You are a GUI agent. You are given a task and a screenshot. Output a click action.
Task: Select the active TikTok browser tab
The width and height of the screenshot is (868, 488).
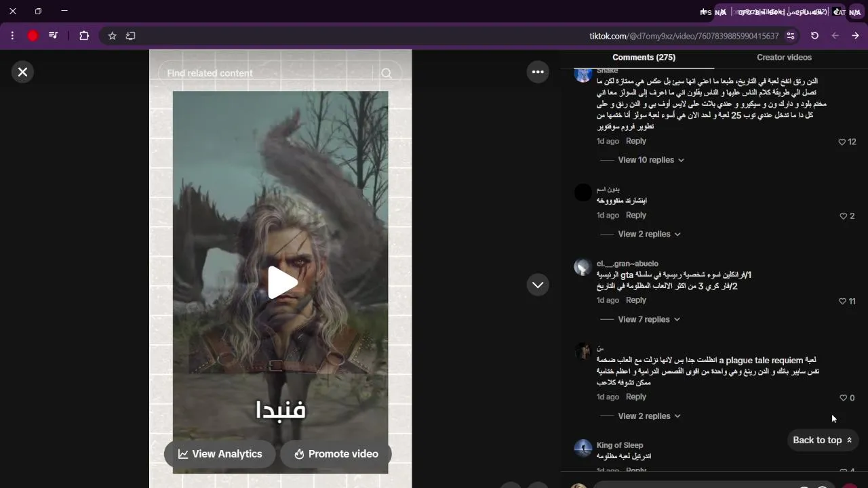click(x=783, y=12)
